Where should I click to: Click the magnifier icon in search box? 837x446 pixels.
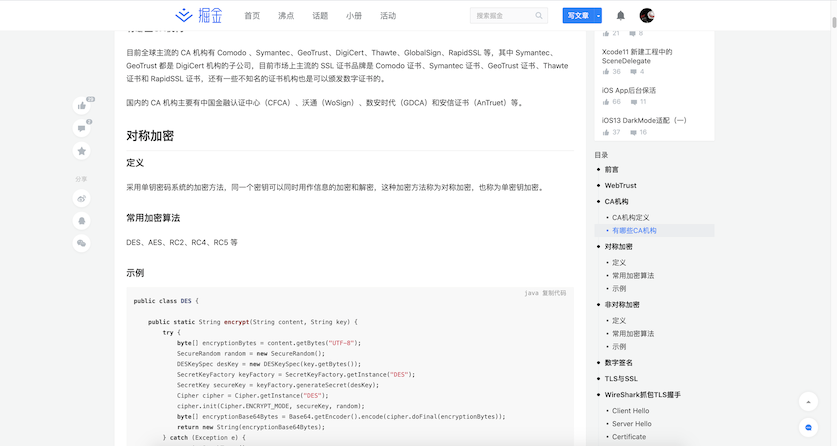[540, 16]
